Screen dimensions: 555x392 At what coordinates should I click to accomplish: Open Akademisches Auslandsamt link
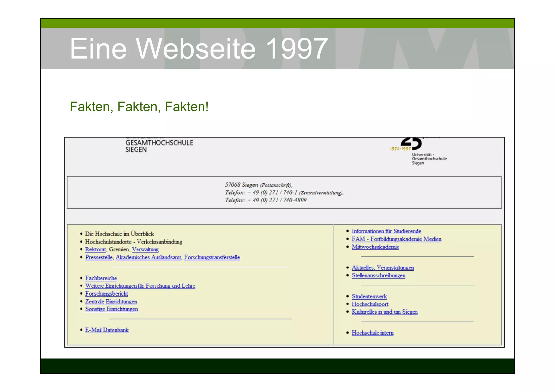(148, 257)
